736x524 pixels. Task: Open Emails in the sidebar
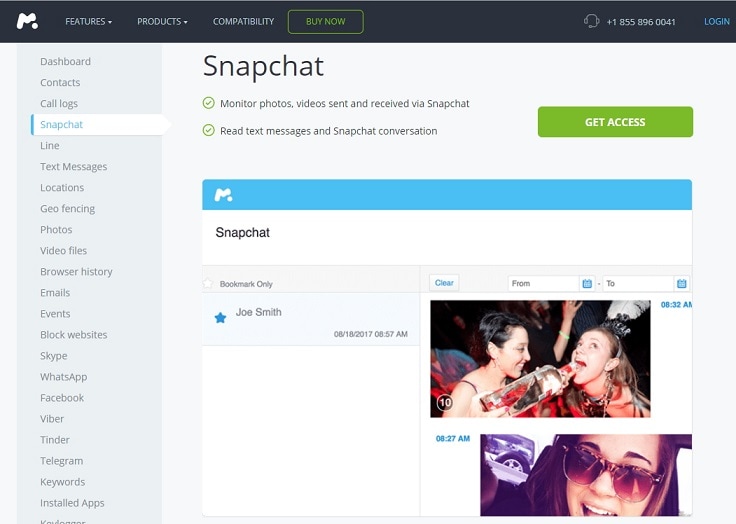(x=55, y=293)
